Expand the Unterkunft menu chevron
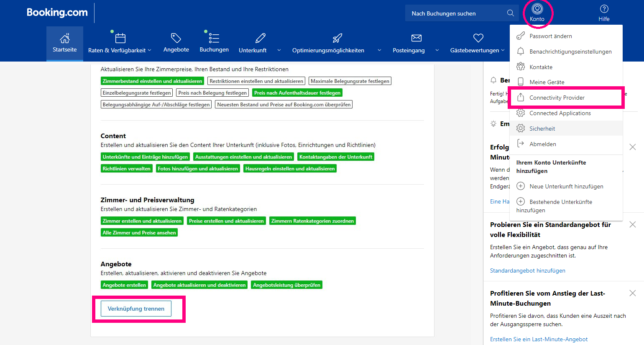The height and width of the screenshot is (345, 644). pyautogui.click(x=279, y=50)
